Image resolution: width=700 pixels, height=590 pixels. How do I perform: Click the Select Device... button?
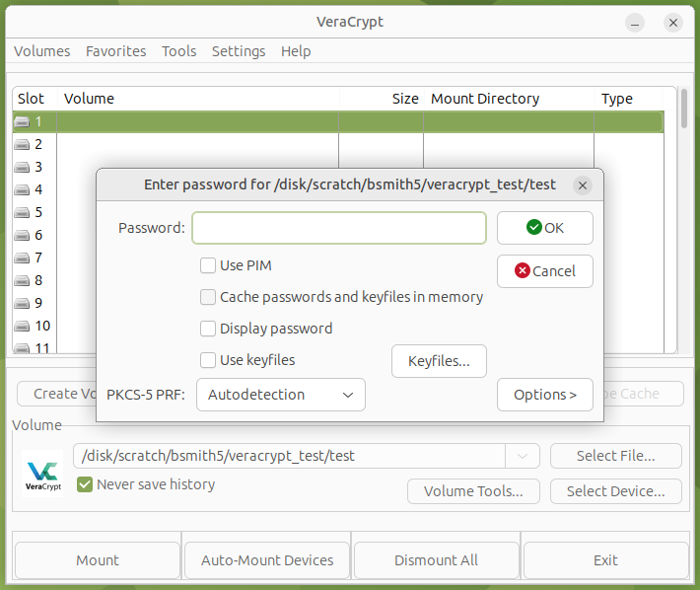616,491
